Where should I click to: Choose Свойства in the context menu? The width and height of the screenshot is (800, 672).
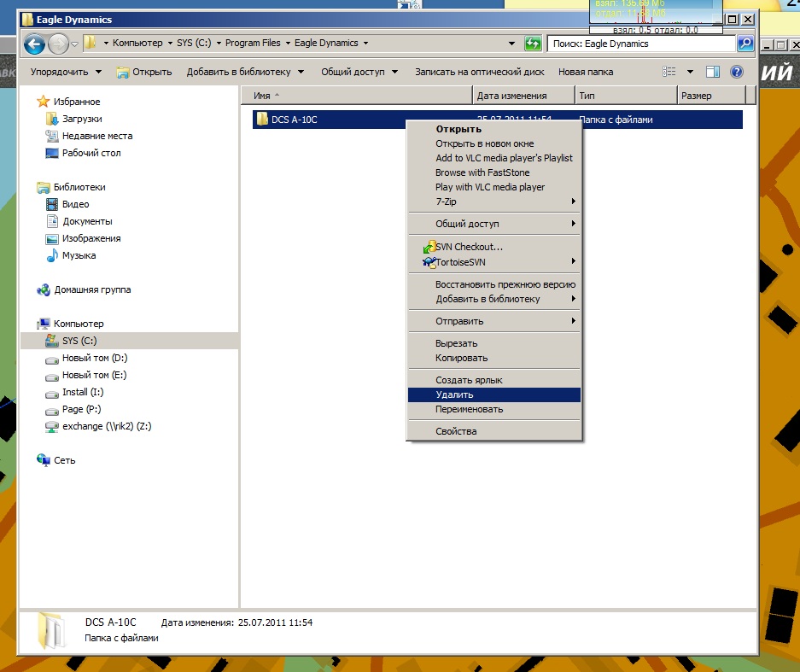[494, 432]
